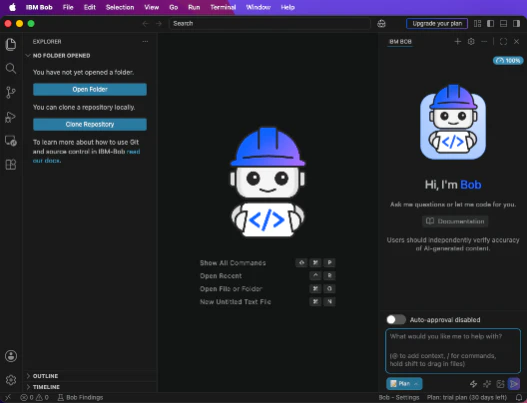Open Bob Findings in status bar
The height and width of the screenshot is (403, 527).
point(80,398)
